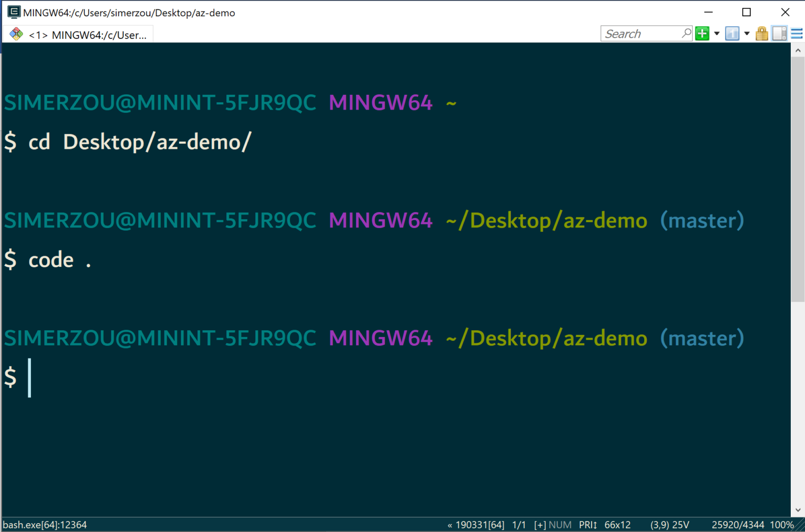Click the scrollbar down arrow
The height and width of the screenshot is (532, 805).
[798, 510]
